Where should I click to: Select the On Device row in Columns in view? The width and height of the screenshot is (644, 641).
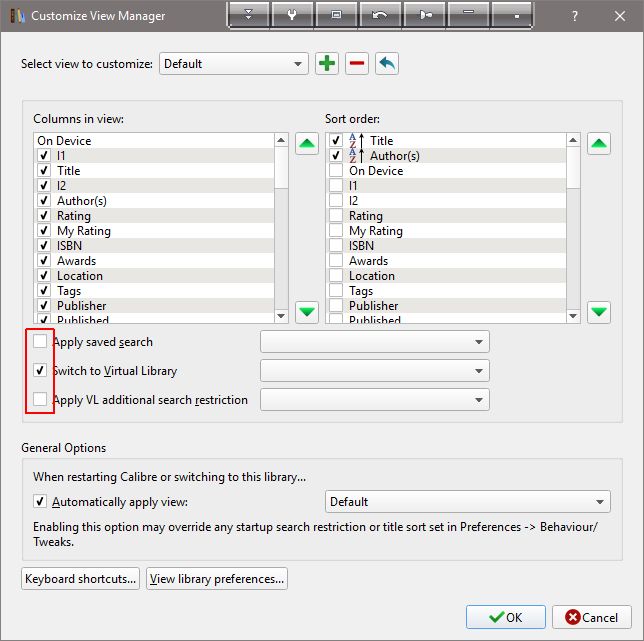[154, 140]
